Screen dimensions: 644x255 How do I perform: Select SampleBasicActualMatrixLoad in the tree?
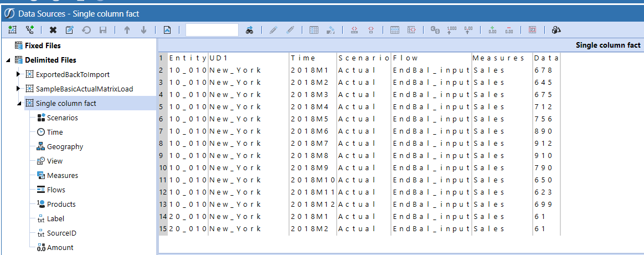[84, 89]
